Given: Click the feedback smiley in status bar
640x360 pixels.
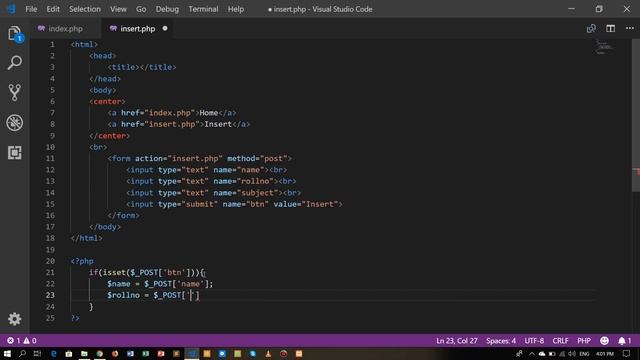Looking at the screenshot, I should (604, 340).
